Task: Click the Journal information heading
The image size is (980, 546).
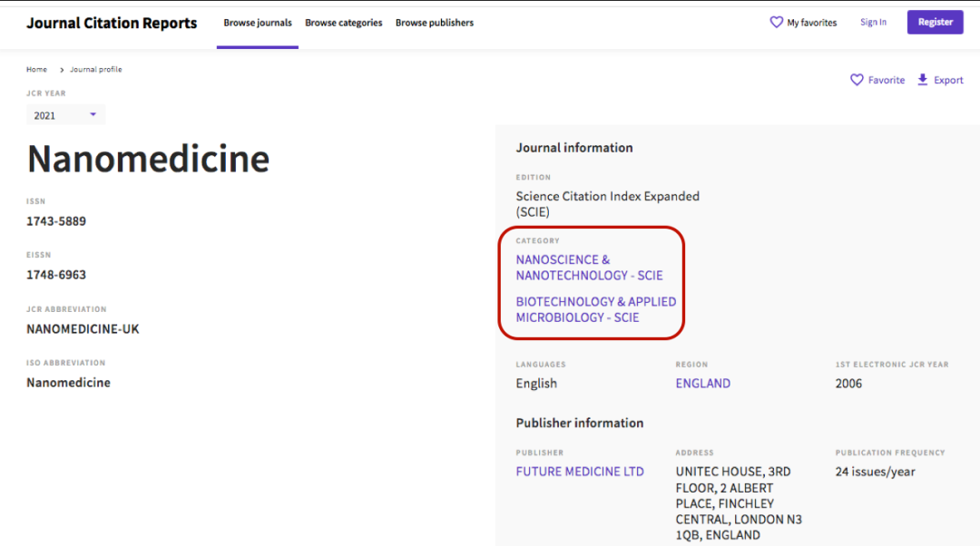Action: [x=574, y=148]
